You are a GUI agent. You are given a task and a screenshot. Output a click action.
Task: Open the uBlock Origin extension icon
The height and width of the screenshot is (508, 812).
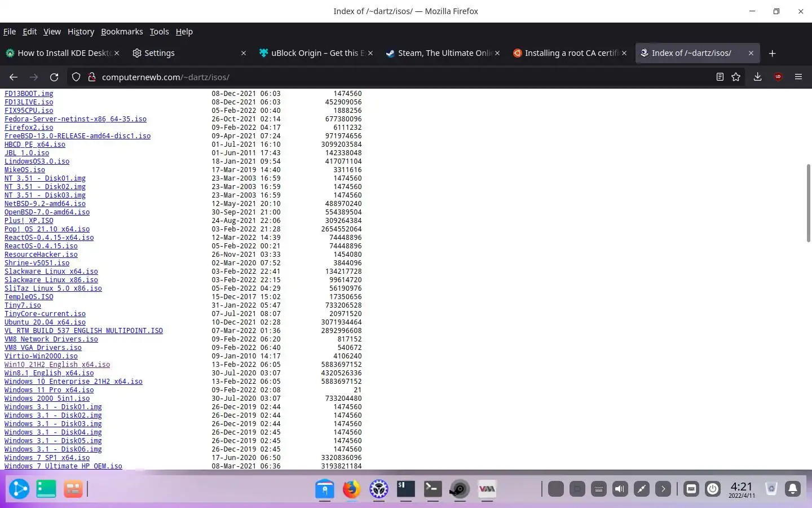778,77
